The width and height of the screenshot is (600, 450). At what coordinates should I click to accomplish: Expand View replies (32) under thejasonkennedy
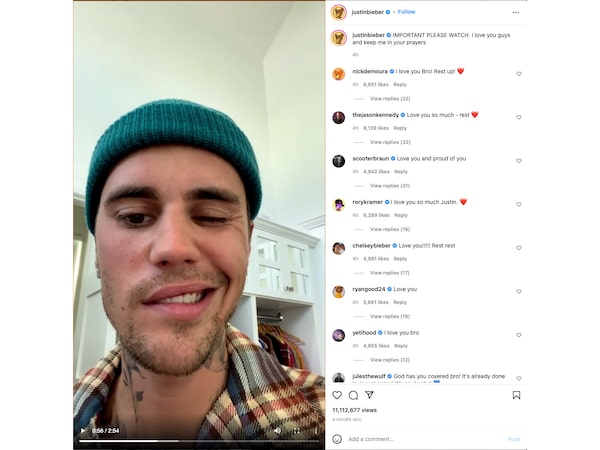coord(390,142)
